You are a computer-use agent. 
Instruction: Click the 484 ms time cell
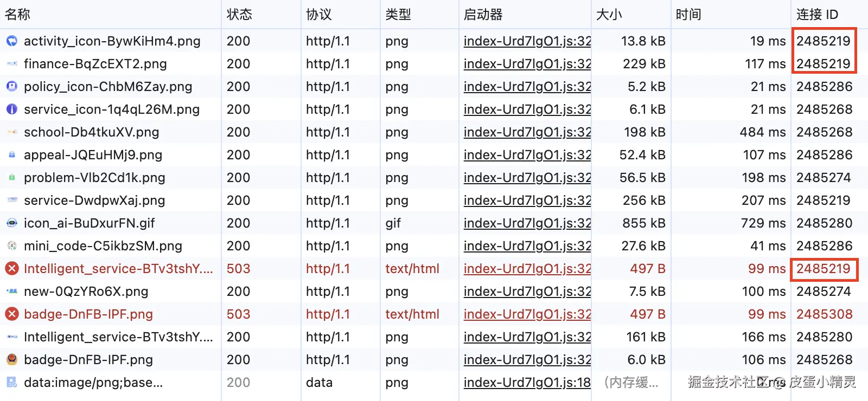763,132
